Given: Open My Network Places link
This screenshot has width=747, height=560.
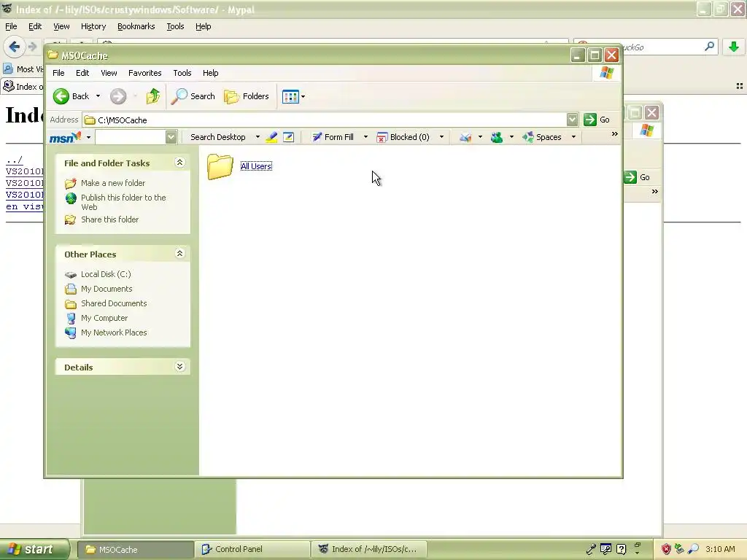Looking at the screenshot, I should point(114,332).
